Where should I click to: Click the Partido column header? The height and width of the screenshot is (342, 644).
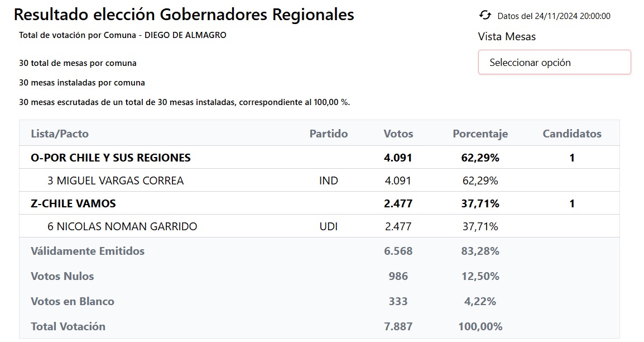click(329, 134)
